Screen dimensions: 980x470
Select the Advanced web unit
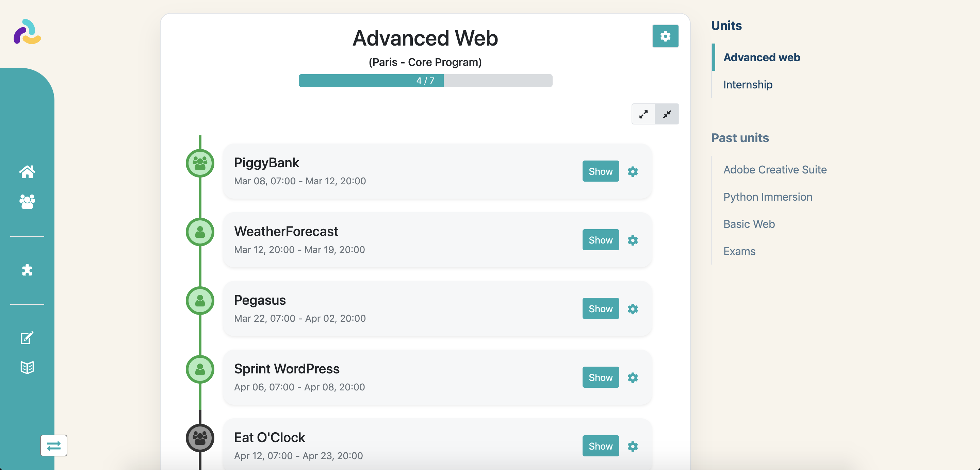click(x=762, y=57)
